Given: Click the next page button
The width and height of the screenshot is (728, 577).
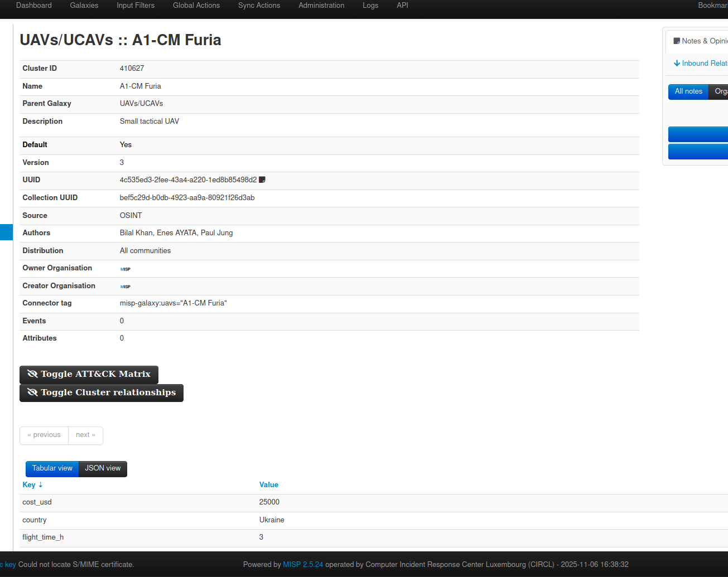Looking at the screenshot, I should pos(85,435).
